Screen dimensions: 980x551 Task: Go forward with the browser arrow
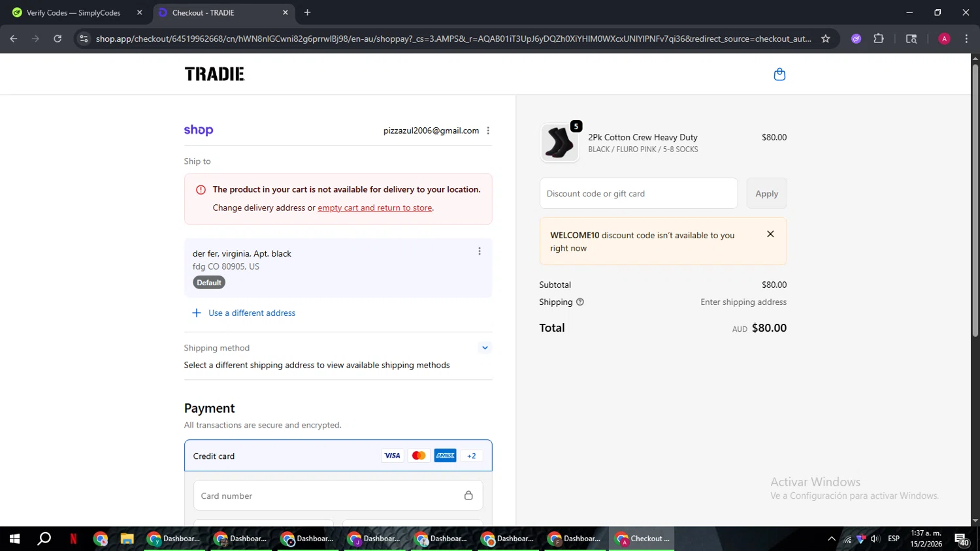point(35,39)
